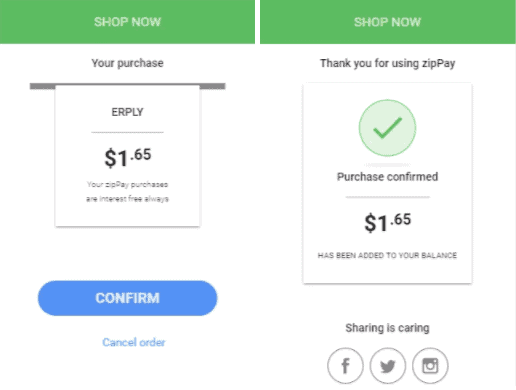
Task: Click the Your purchase heading
Action: tap(127, 63)
